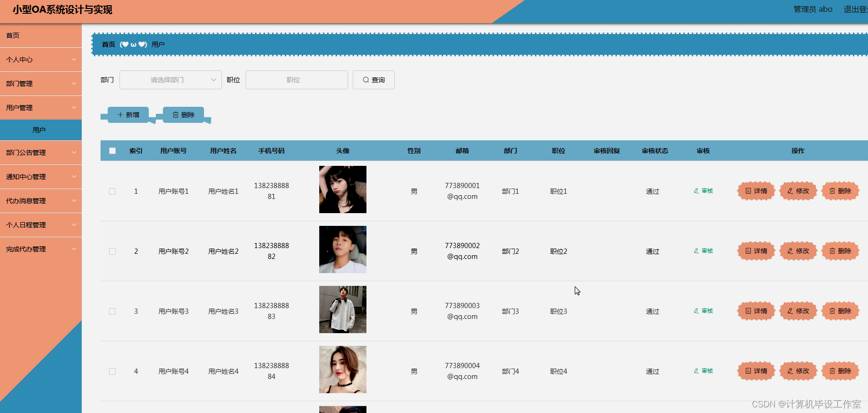Check the checkbox for row 用户账号2
The height and width of the screenshot is (413, 868).
[x=112, y=251]
